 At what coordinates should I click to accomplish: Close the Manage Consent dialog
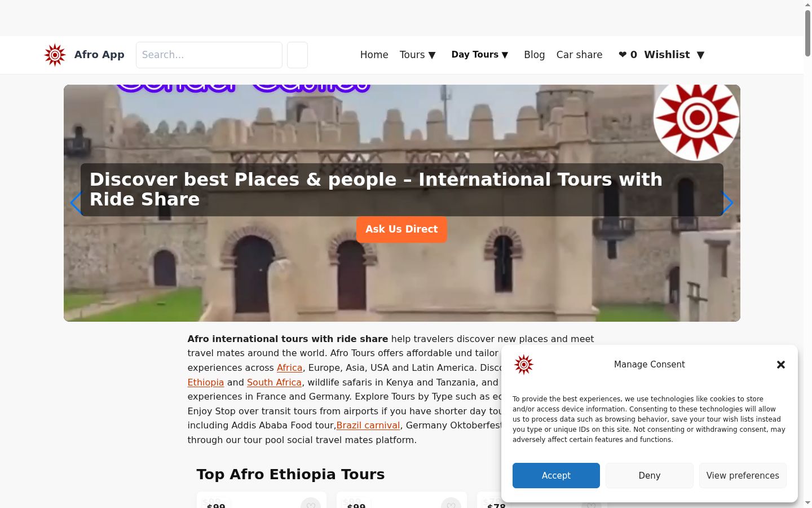tap(781, 365)
